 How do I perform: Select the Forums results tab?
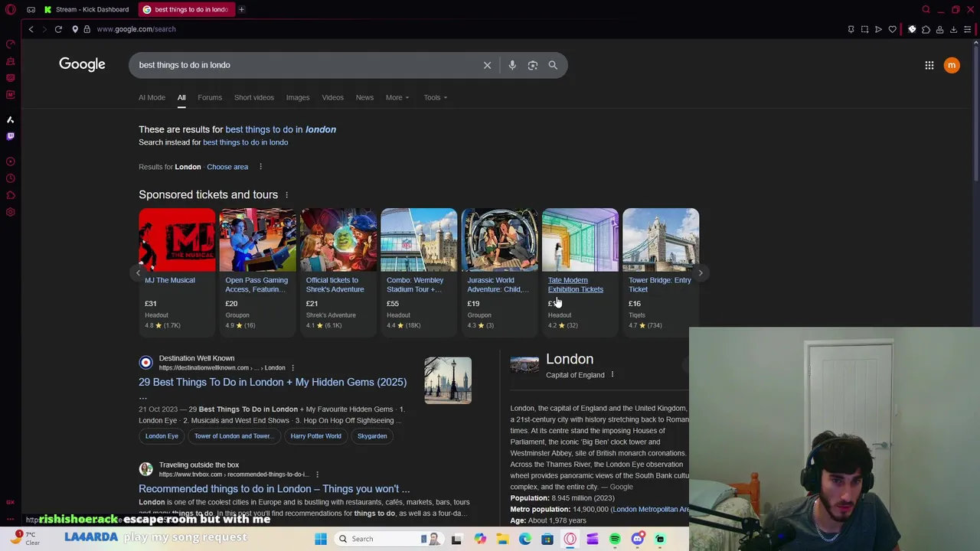coord(210,97)
